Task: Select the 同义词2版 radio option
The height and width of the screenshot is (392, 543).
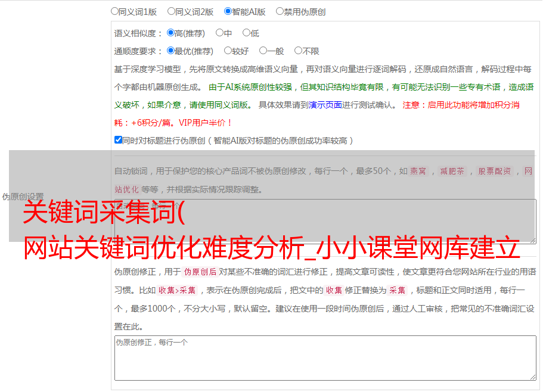Action: [171, 11]
